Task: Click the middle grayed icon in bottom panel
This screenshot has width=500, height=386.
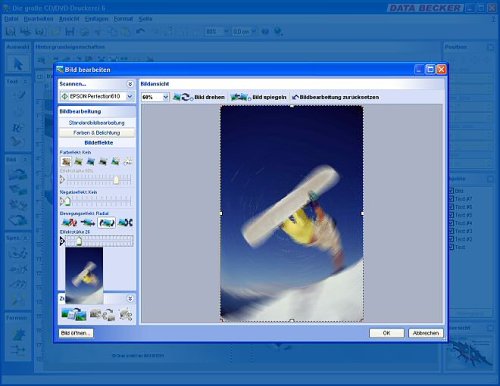Action: pyautogui.click(x=102, y=314)
